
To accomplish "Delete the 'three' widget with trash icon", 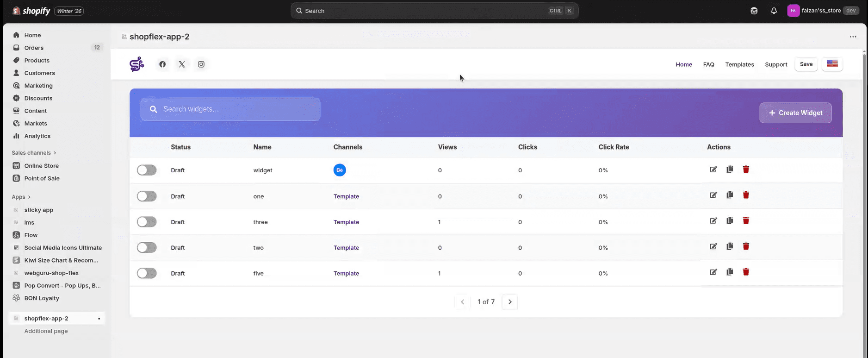I will tap(746, 221).
